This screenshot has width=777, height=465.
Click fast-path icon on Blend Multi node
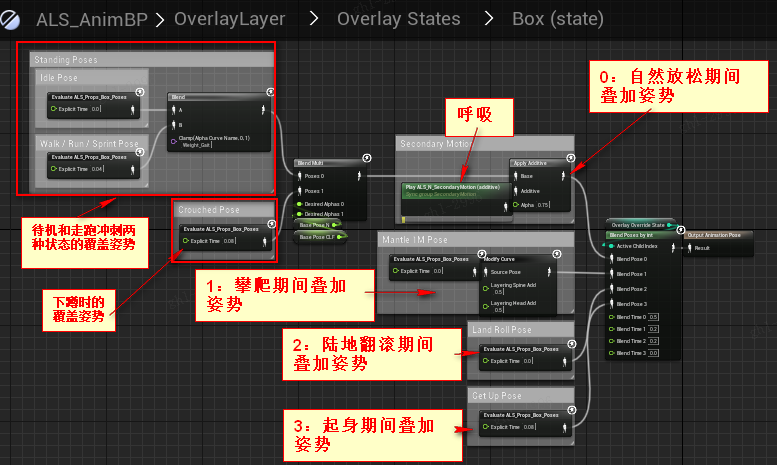pyautogui.click(x=368, y=158)
